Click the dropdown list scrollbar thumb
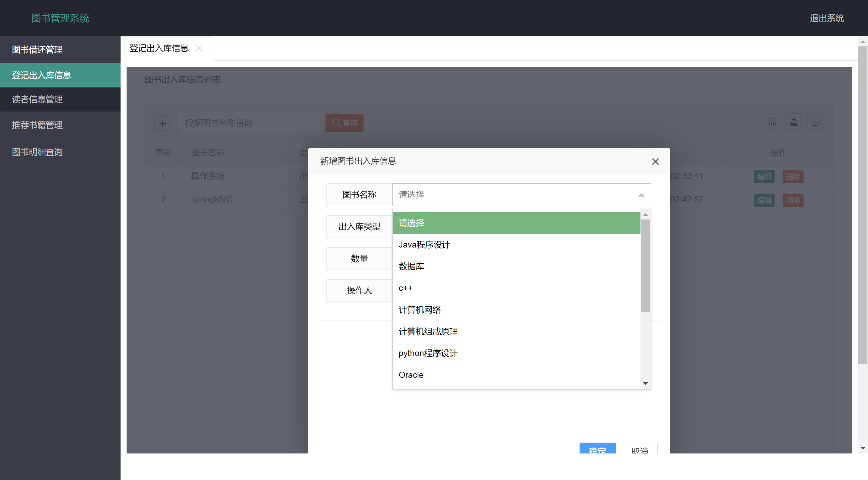Screen dimensions: 868x480 click(645, 265)
